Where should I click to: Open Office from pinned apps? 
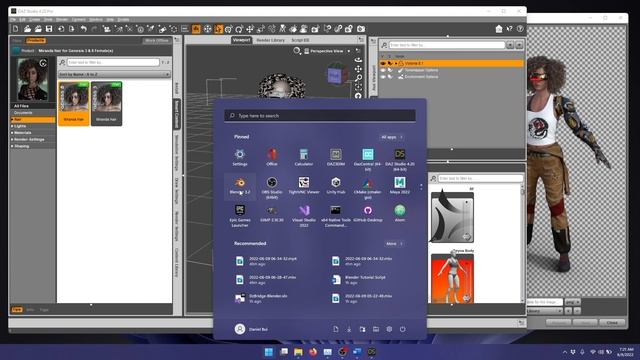(x=272, y=158)
